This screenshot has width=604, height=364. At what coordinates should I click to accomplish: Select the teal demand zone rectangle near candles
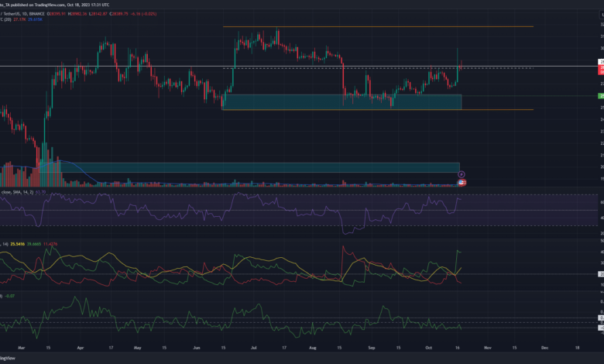[341, 101]
